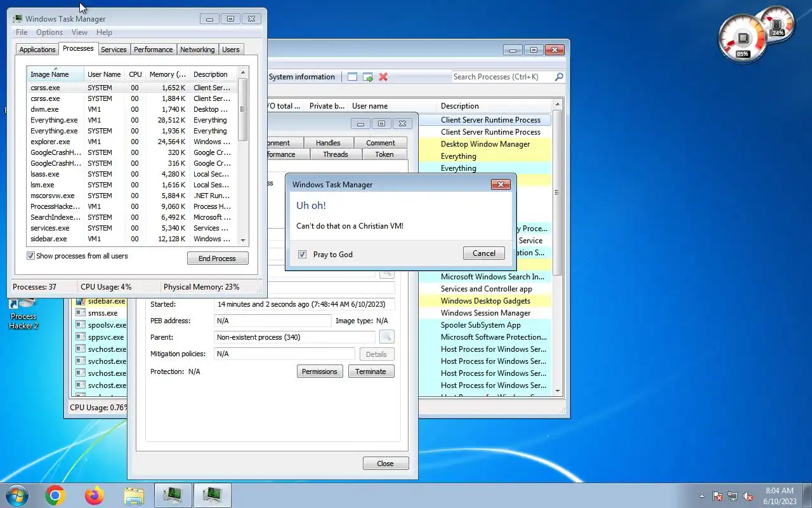Click the search magnifier icon in Process Hacker
Viewport: 812px width, 508px height.
tap(559, 77)
